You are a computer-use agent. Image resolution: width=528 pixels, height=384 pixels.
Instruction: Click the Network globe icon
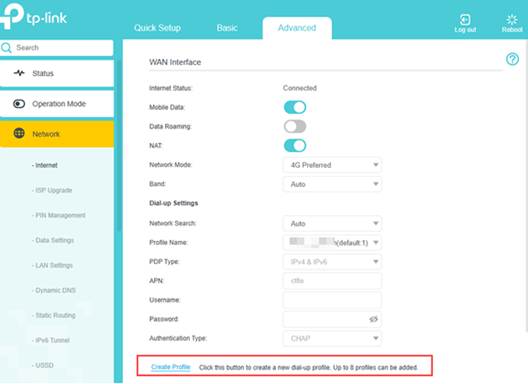[19, 133]
